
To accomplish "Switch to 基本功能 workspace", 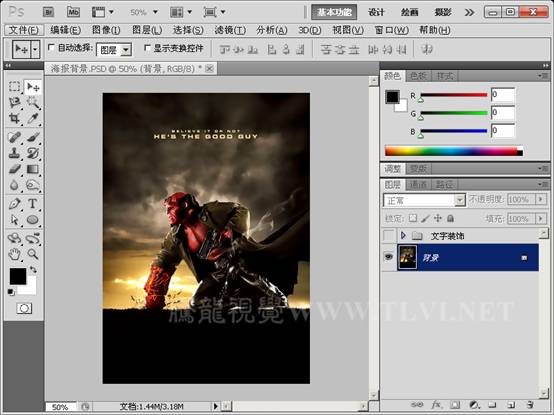I will [x=334, y=12].
